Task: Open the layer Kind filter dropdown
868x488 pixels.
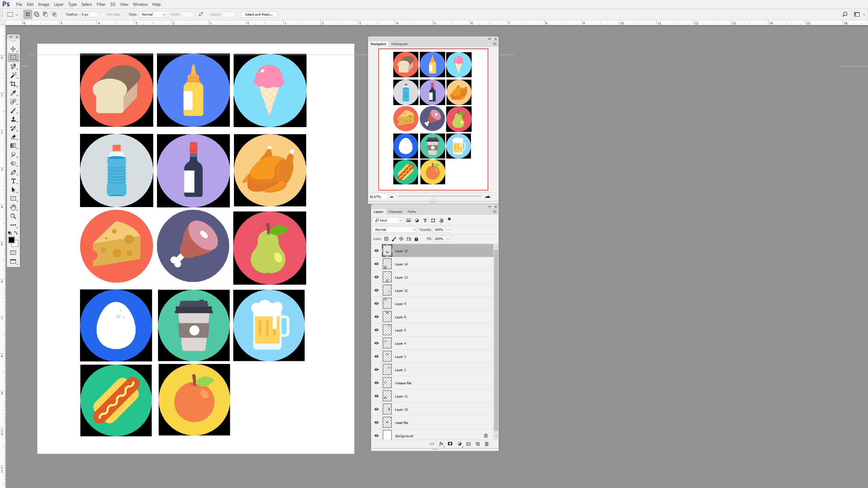Action: (x=388, y=220)
